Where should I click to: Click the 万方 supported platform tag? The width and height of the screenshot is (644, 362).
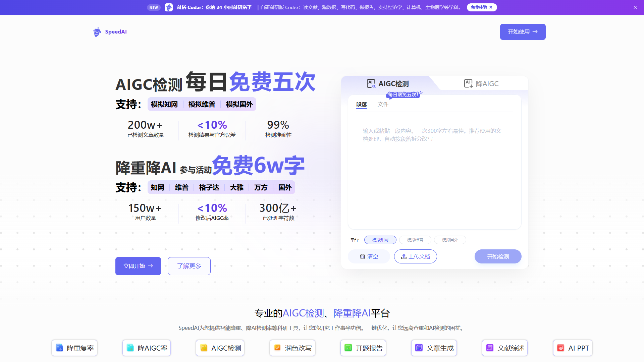coord(261,187)
